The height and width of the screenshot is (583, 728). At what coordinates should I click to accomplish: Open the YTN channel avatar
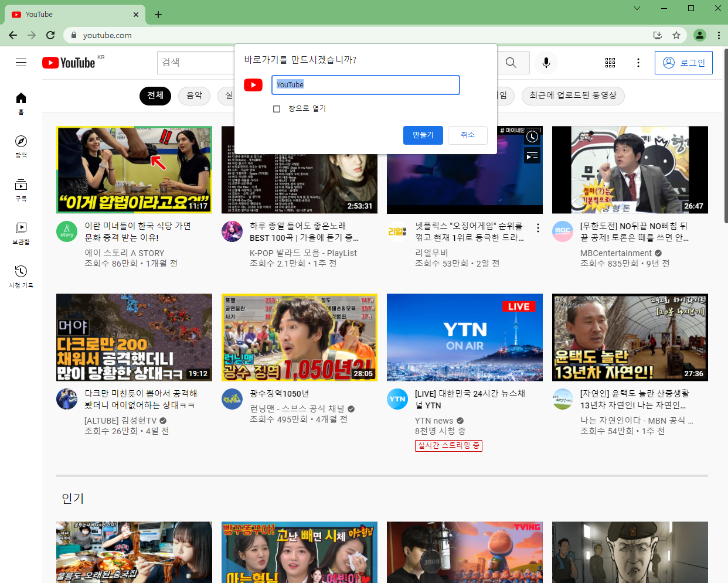[397, 399]
